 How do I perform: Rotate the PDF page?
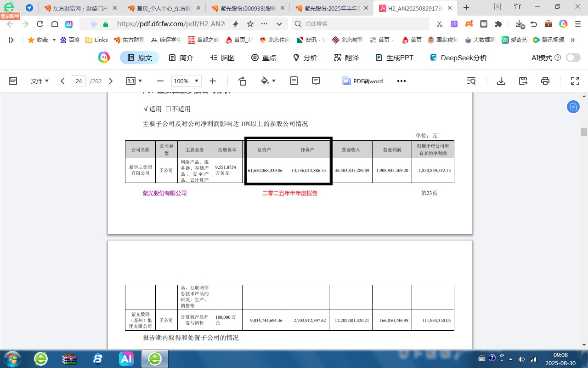coord(243,81)
